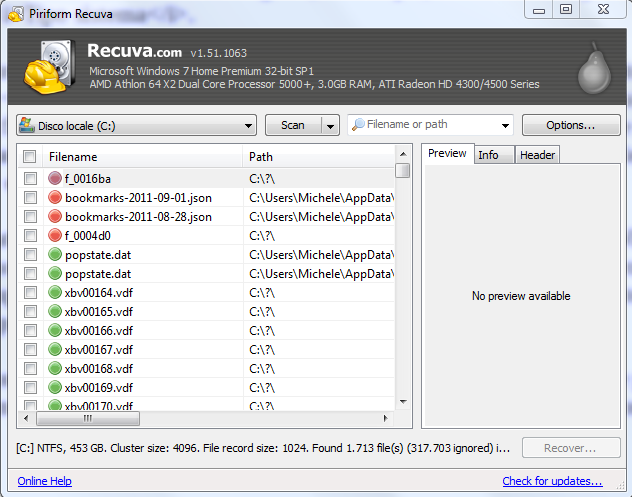Click green status dot for xbv00167.vdf
The height and width of the screenshot is (497, 632).
point(55,349)
